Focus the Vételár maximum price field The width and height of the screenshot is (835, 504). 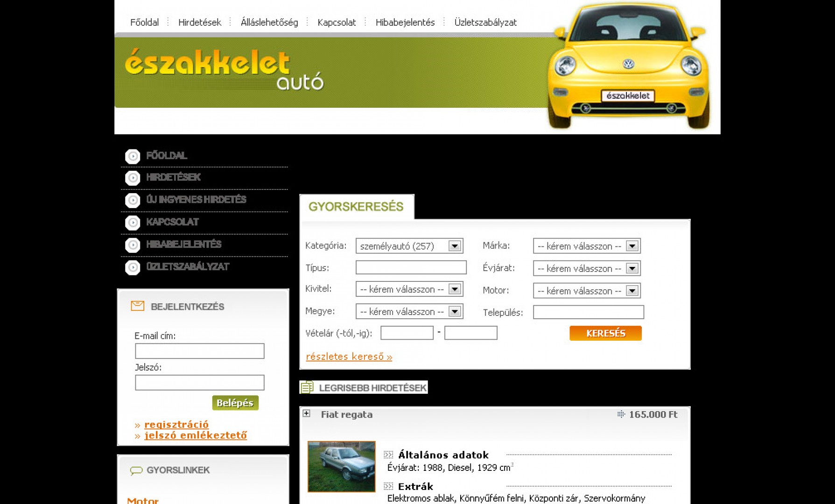[x=471, y=333]
